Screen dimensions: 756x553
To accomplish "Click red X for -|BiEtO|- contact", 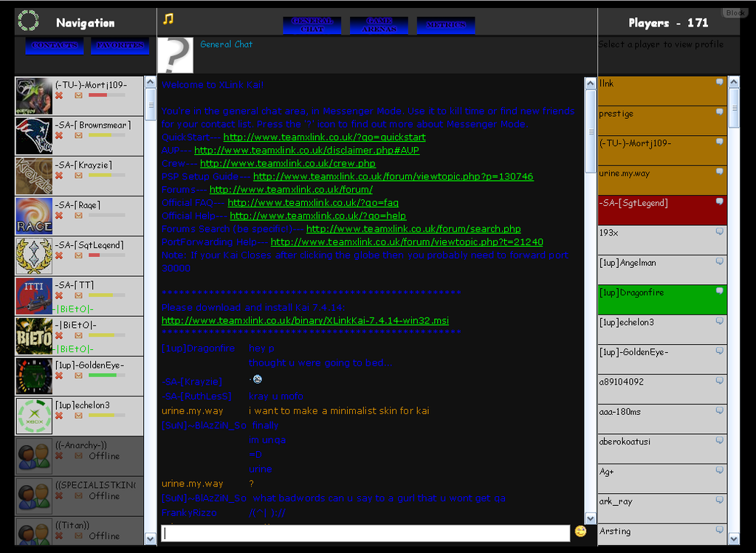I will point(59,335).
